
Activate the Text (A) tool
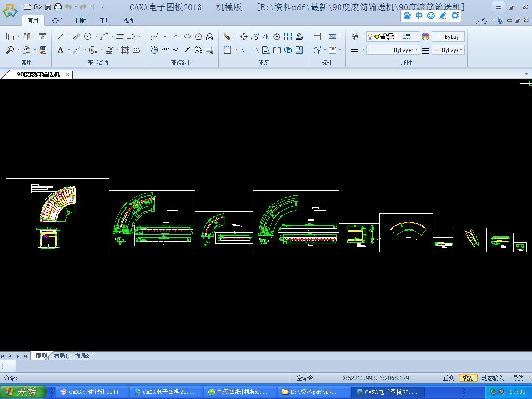60,50
